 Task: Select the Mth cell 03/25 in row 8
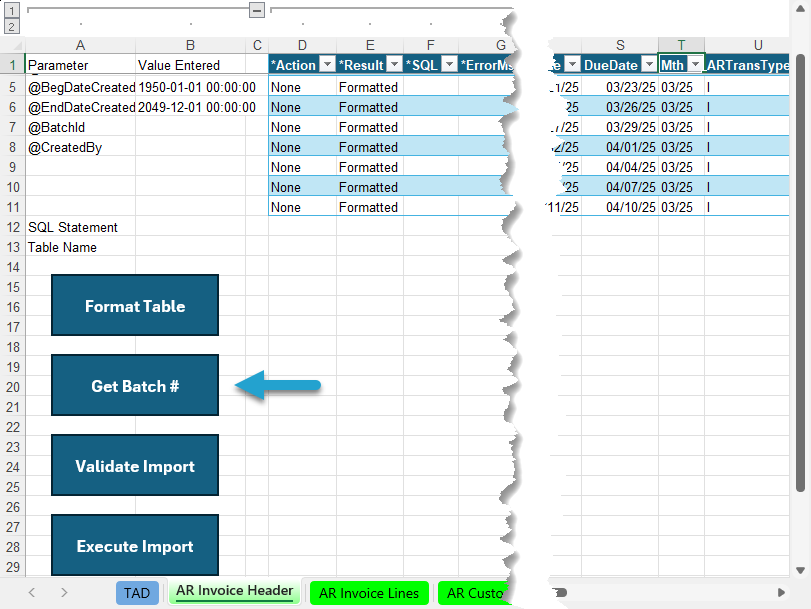pyautogui.click(x=681, y=147)
